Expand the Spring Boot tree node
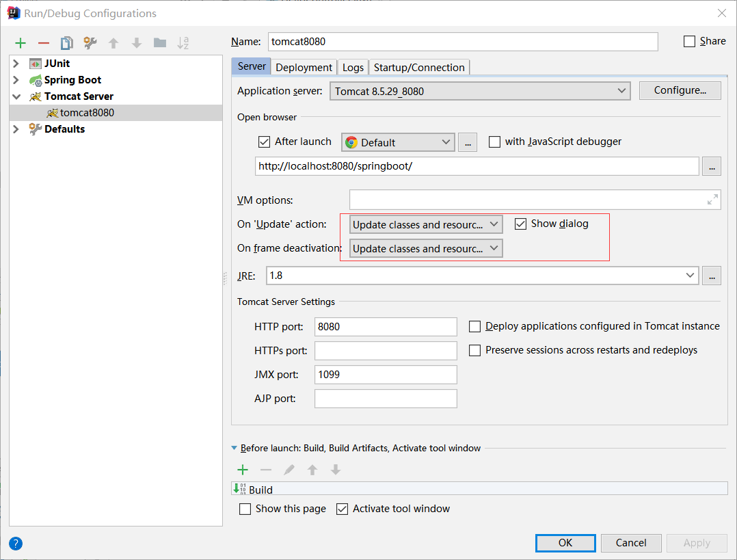The height and width of the screenshot is (560, 737). tap(16, 80)
